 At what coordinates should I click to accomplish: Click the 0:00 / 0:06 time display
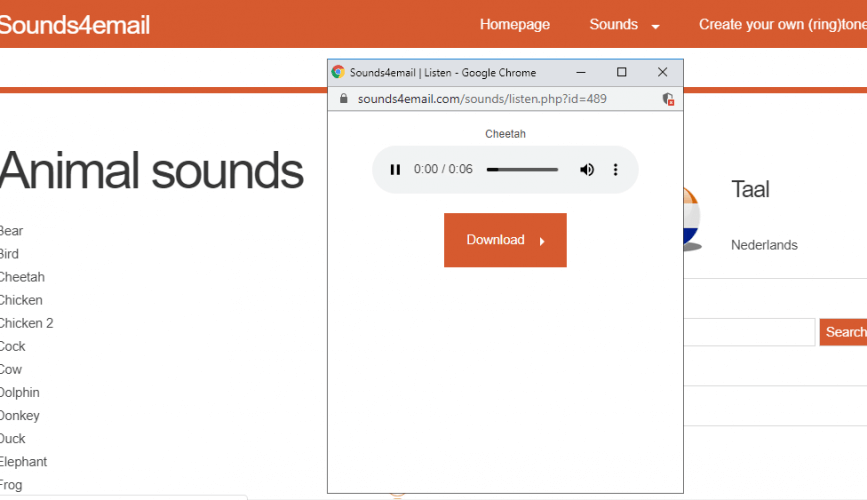click(x=443, y=169)
